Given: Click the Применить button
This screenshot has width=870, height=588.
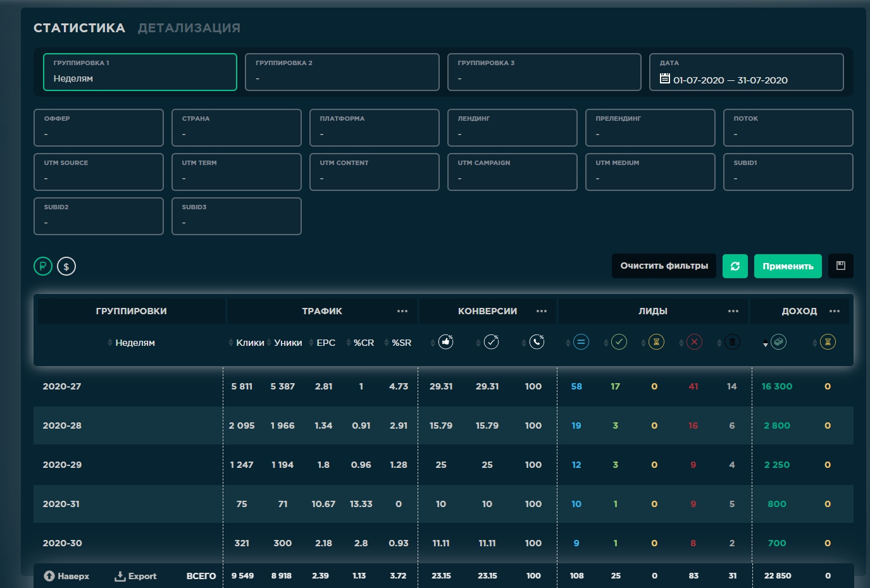Looking at the screenshot, I should 787,266.
